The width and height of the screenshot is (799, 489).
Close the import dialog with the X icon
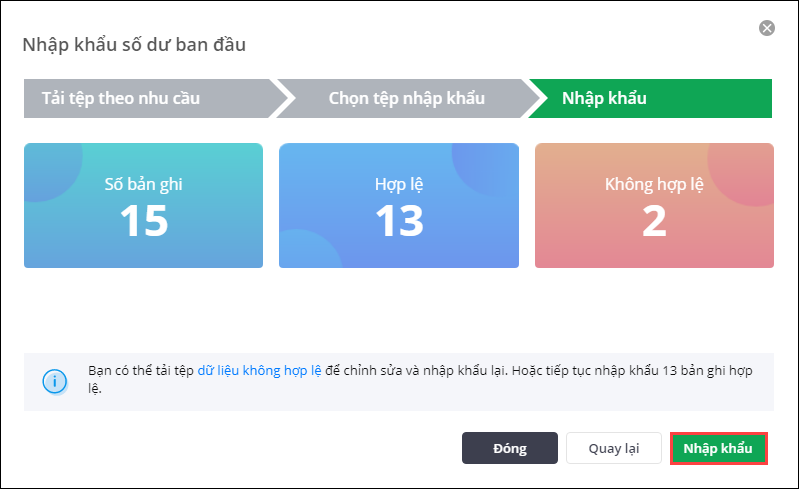[767, 28]
